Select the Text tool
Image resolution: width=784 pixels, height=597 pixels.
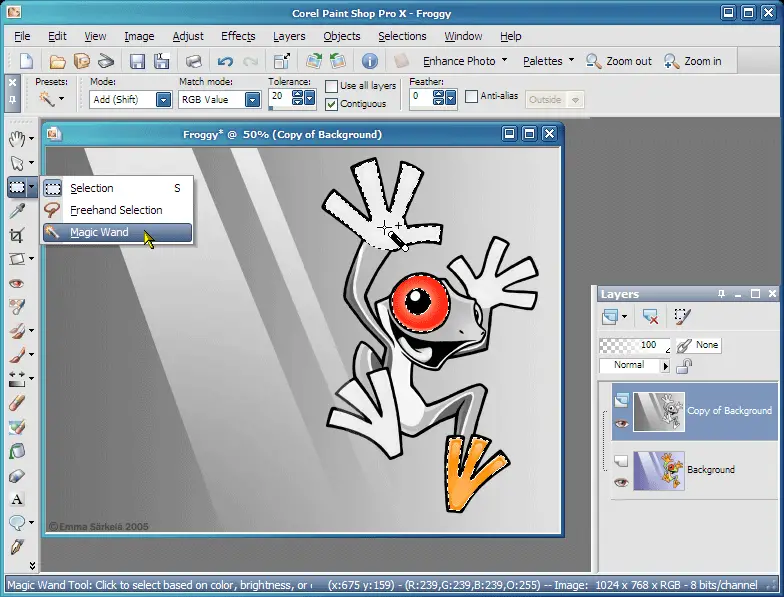[x=16, y=499]
